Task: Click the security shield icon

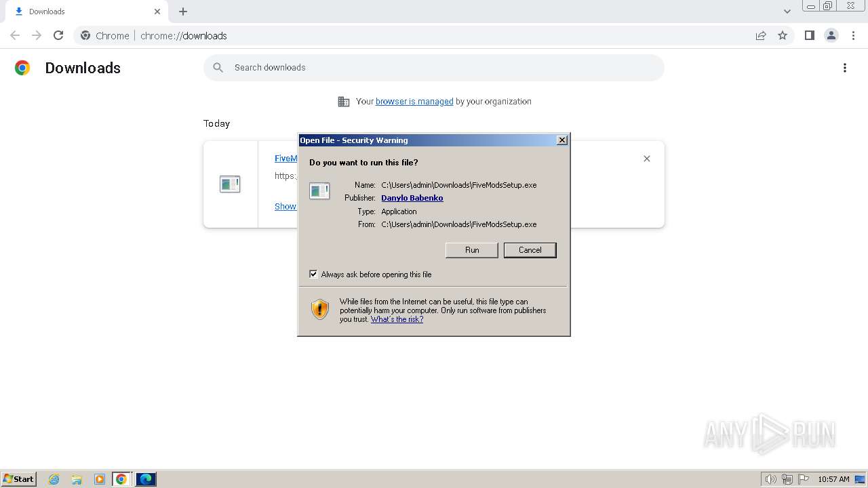Action: click(x=320, y=310)
